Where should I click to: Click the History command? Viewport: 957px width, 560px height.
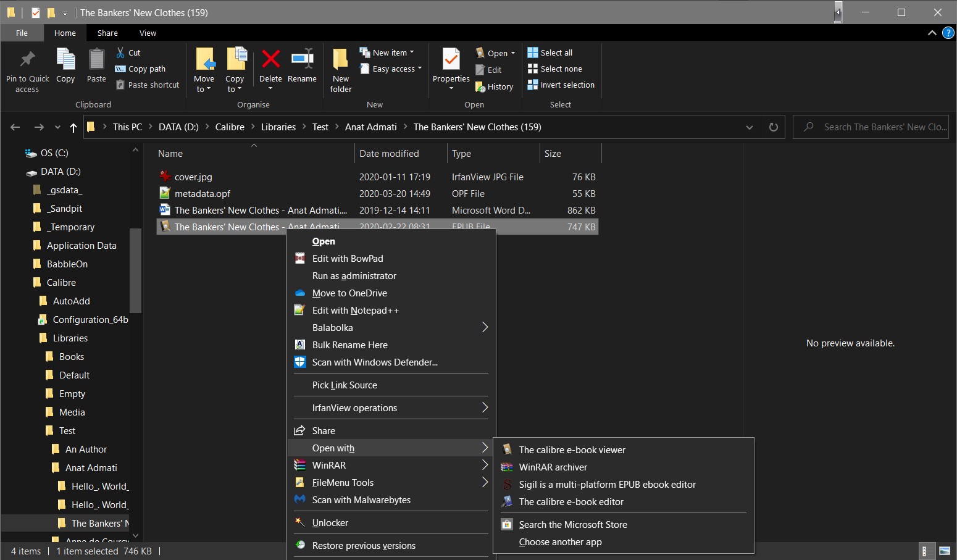coord(495,87)
